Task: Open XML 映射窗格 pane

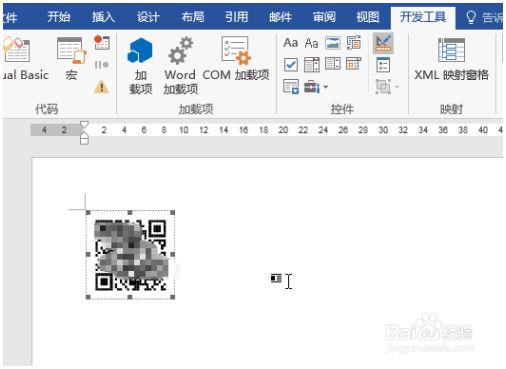Action: 451,59
